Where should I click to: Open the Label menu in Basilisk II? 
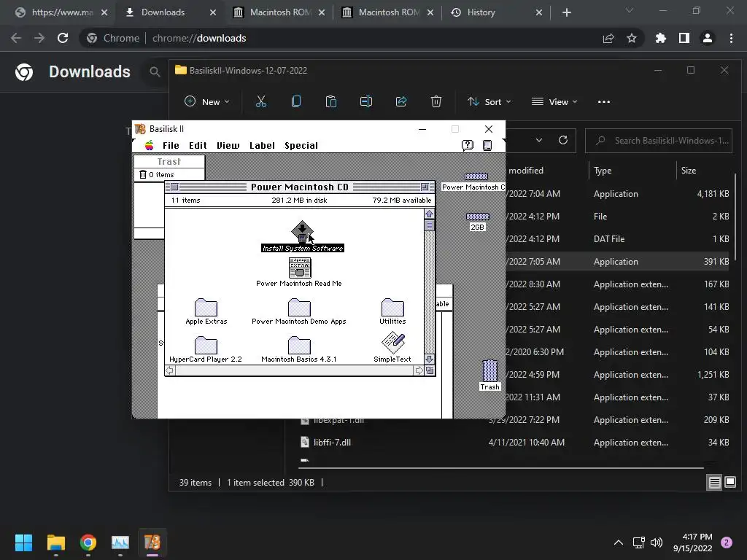tap(262, 146)
